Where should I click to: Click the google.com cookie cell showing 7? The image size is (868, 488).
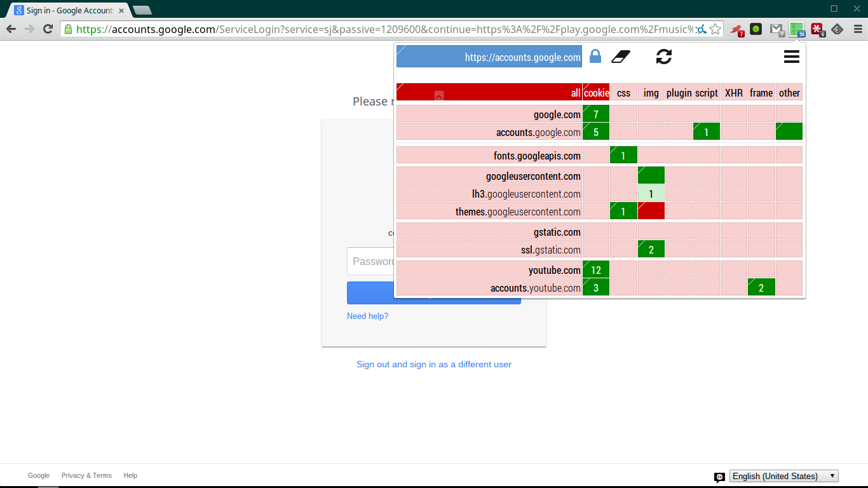596,114
